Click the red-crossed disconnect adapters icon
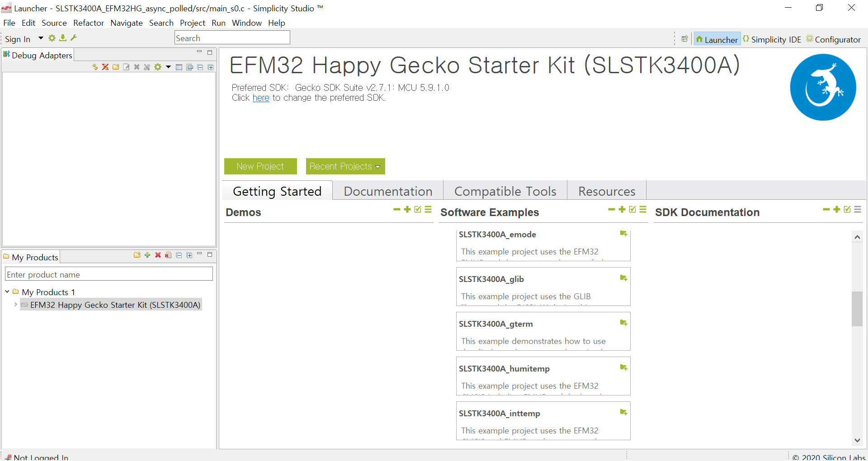The height and width of the screenshot is (461, 868). click(x=105, y=67)
